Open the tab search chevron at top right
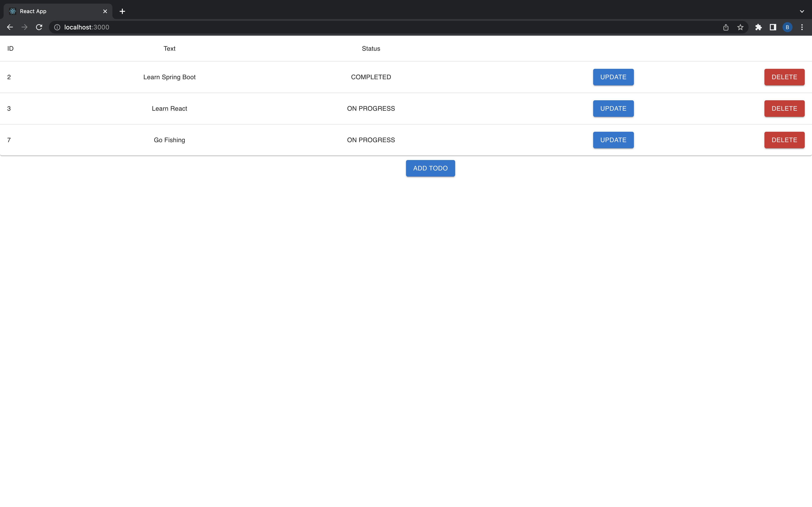This screenshot has height=507, width=812. click(x=802, y=11)
